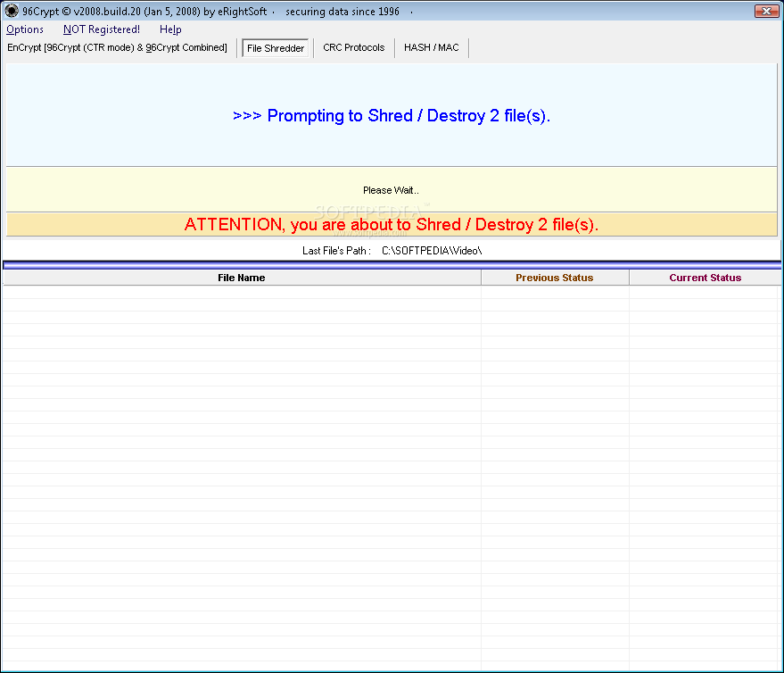Image resolution: width=784 pixels, height=673 pixels.
Task: Click the blue progress bar above the table
Action: point(392,265)
